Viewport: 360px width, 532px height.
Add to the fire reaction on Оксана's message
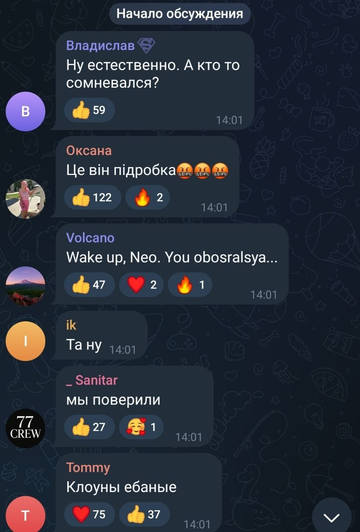click(x=148, y=197)
